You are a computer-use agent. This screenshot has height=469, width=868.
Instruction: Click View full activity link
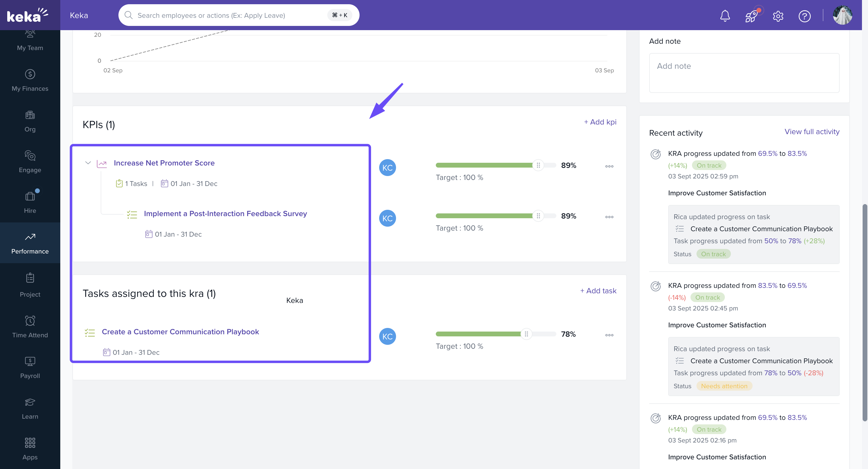click(x=811, y=132)
